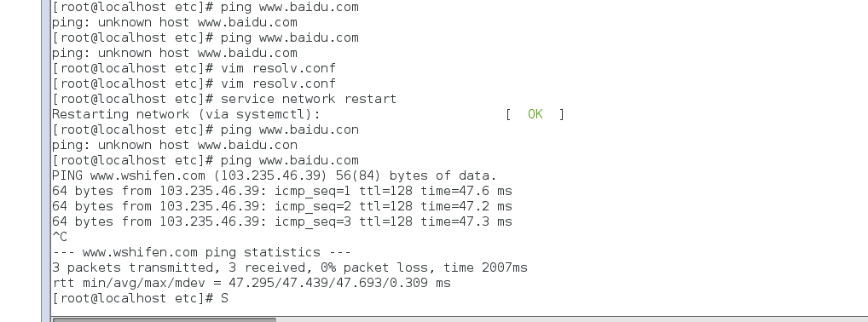Click the icmp_seq=2 reply line
The height and width of the screenshot is (322, 868).
click(281, 206)
